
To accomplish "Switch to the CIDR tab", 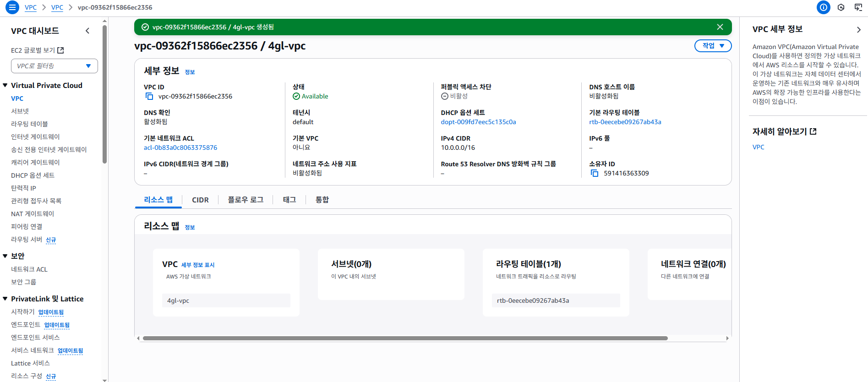I will tap(200, 200).
